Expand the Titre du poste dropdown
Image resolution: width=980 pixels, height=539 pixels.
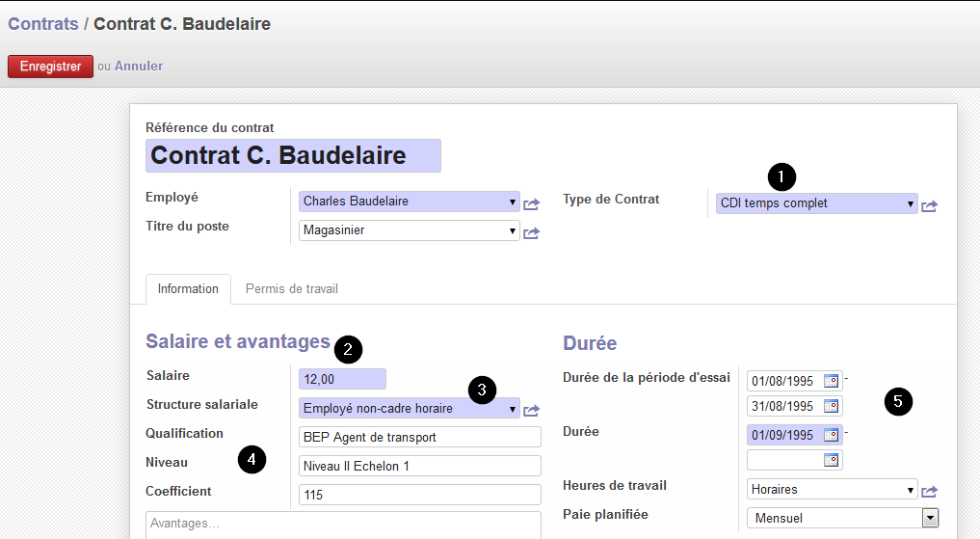512,230
